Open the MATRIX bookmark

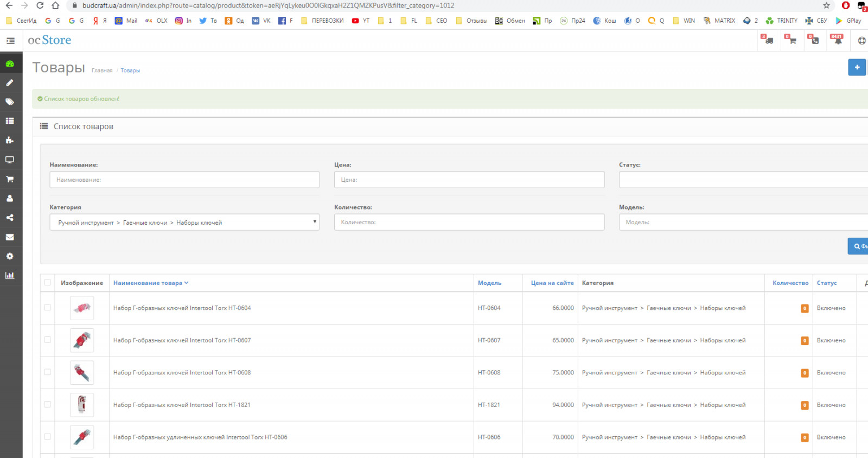pyautogui.click(x=719, y=21)
